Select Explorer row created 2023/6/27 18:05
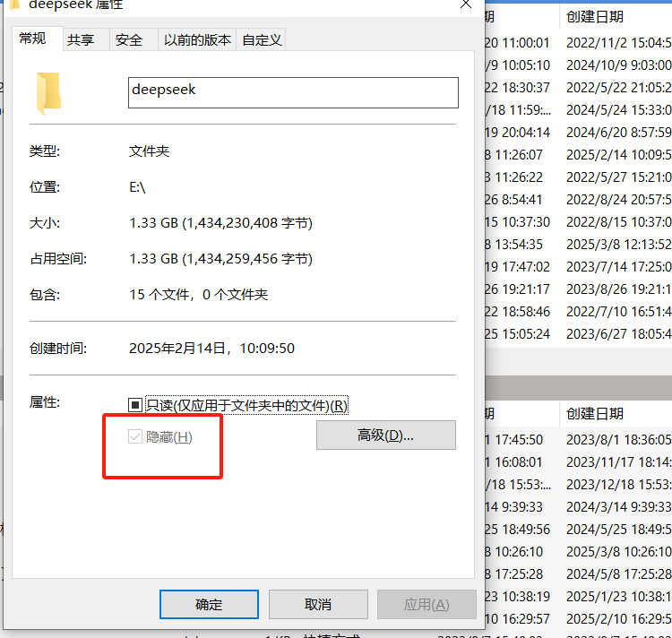This screenshot has width=672, height=638. click(x=578, y=333)
